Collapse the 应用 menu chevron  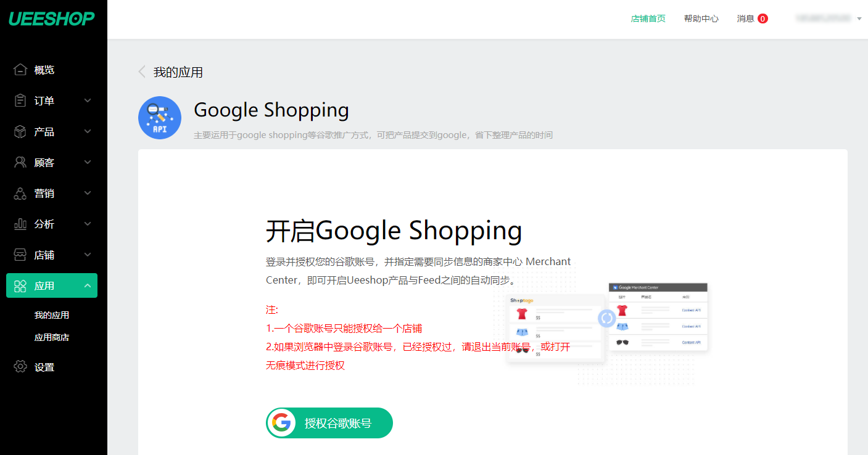point(88,285)
